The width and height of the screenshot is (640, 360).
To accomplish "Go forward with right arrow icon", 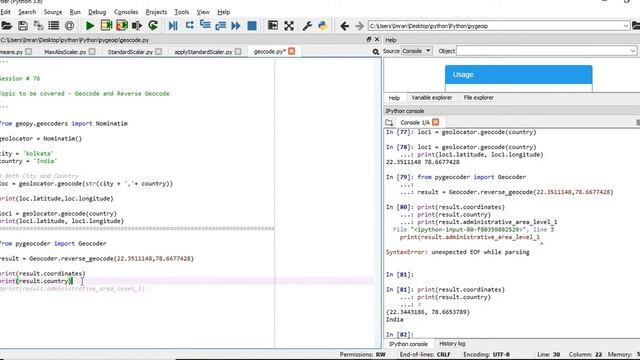I will click(359, 26).
